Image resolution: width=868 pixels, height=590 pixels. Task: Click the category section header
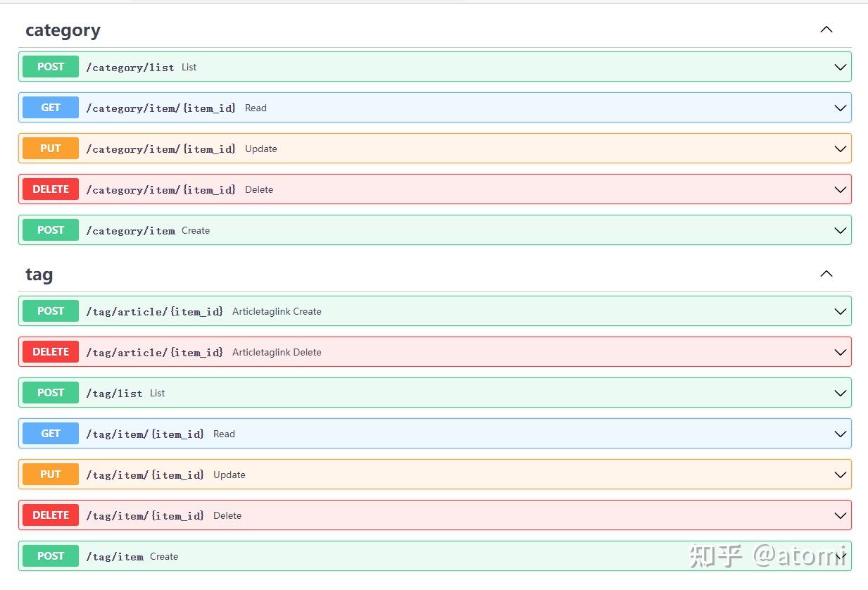point(63,30)
